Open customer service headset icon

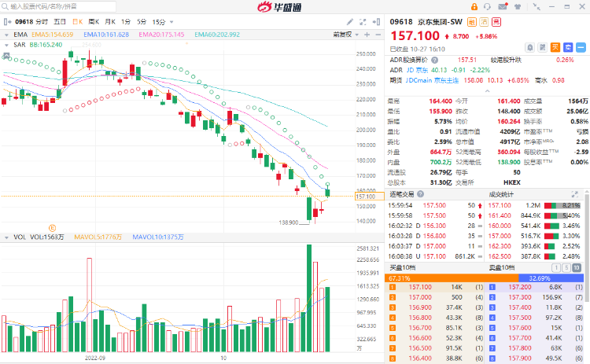click(487, 7)
